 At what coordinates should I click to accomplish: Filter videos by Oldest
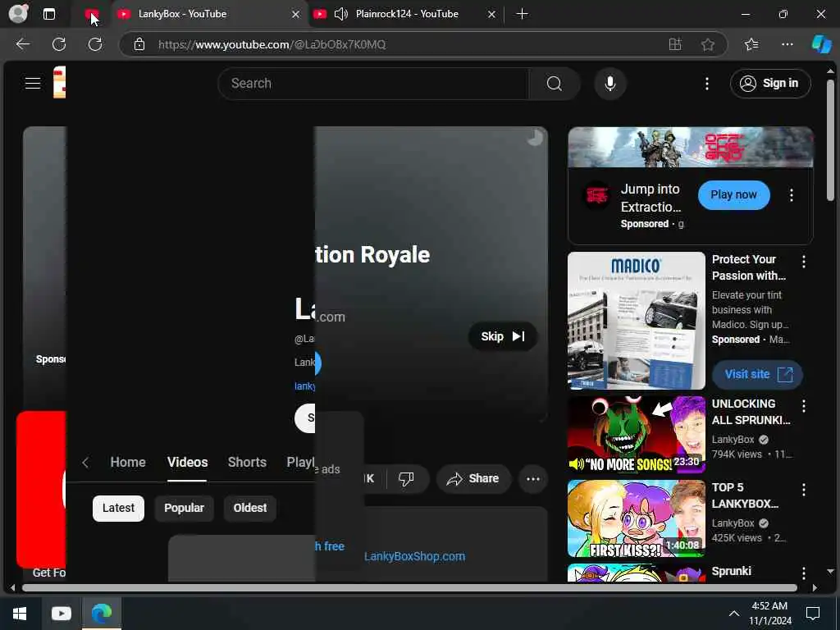coord(249,508)
